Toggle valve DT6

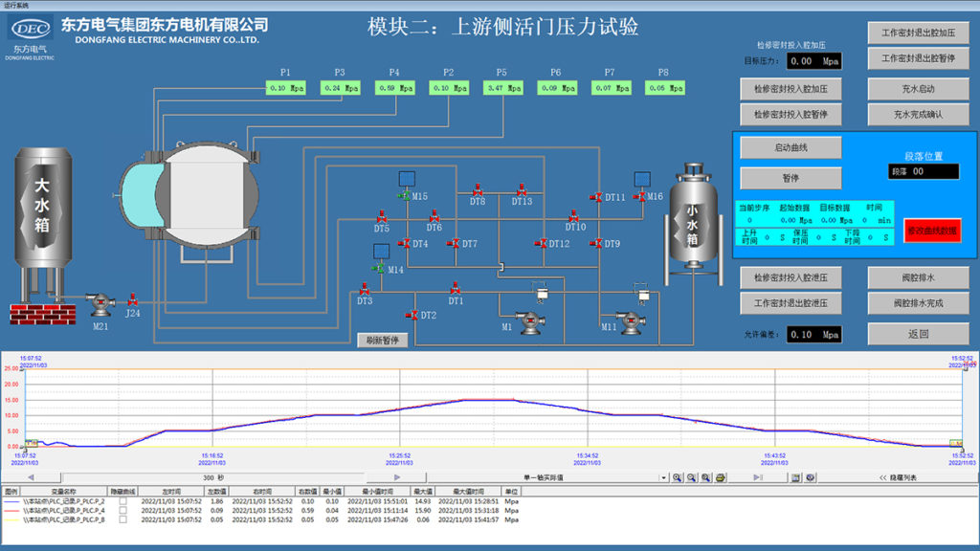(434, 216)
